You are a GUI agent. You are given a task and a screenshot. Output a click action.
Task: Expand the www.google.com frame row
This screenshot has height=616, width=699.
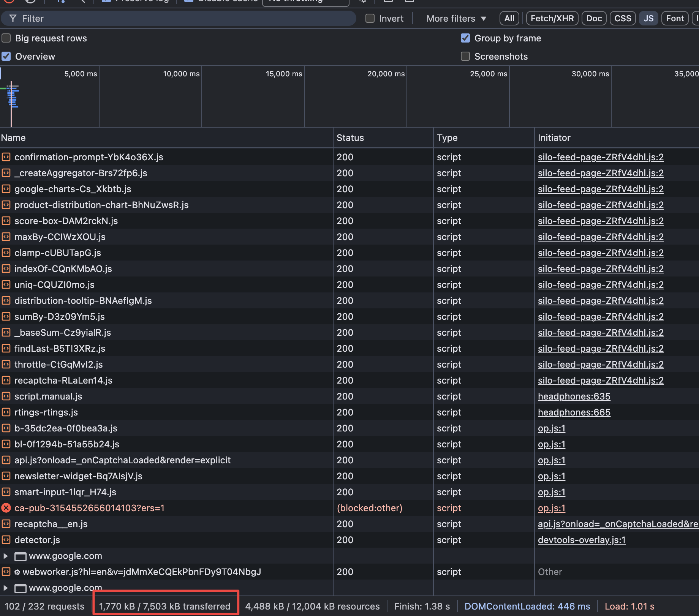(x=5, y=556)
